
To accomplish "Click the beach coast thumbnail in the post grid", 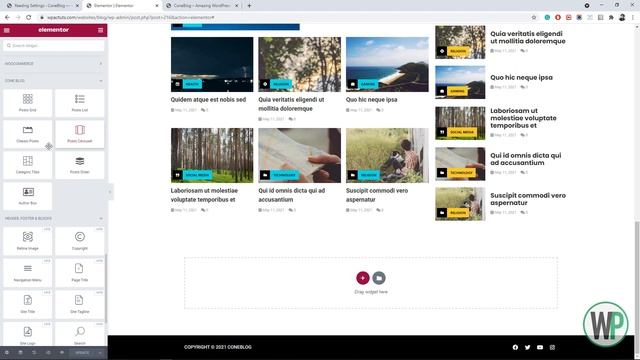I will pos(387,64).
